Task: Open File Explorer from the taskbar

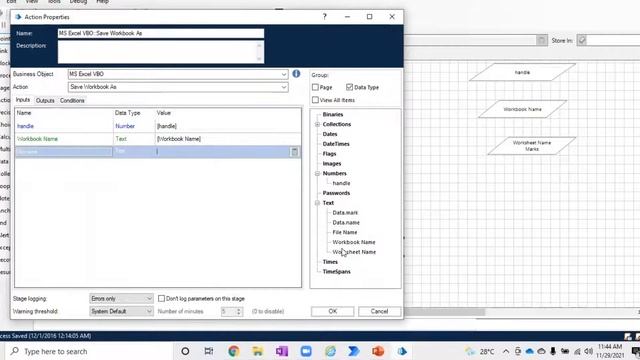Action: tap(258, 351)
